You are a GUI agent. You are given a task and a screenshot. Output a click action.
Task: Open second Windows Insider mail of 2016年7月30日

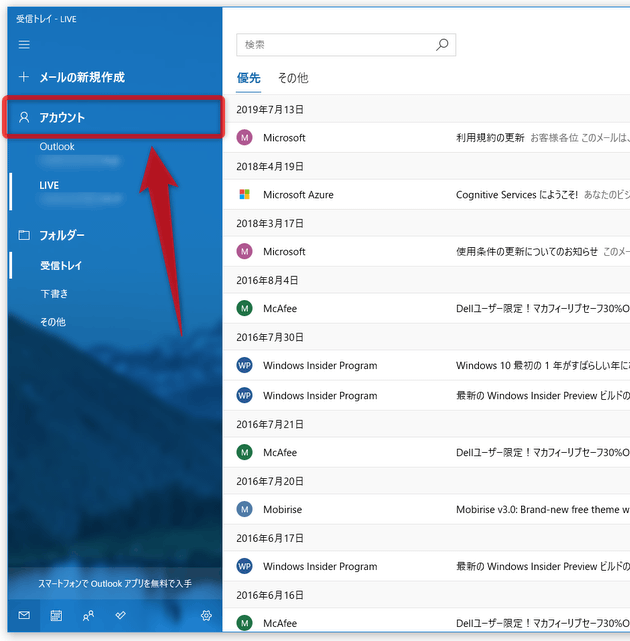[x=426, y=395]
